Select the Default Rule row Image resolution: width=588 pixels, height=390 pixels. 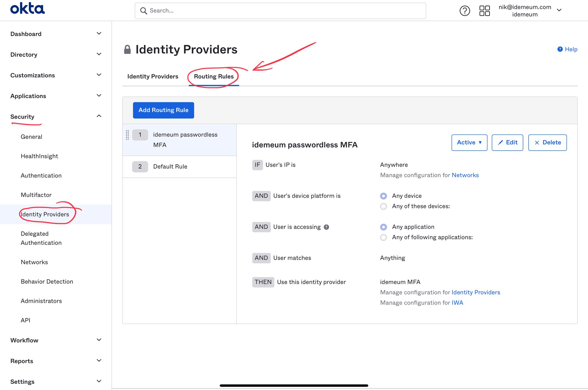pos(179,167)
